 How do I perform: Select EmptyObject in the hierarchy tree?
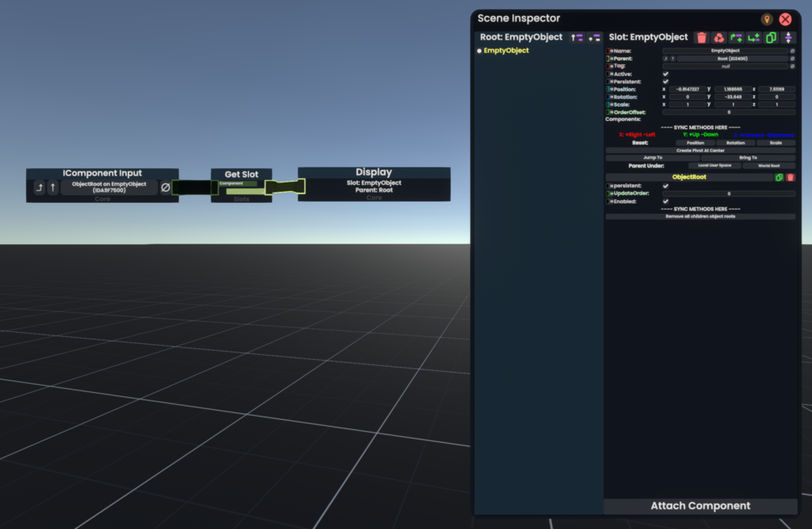504,49
